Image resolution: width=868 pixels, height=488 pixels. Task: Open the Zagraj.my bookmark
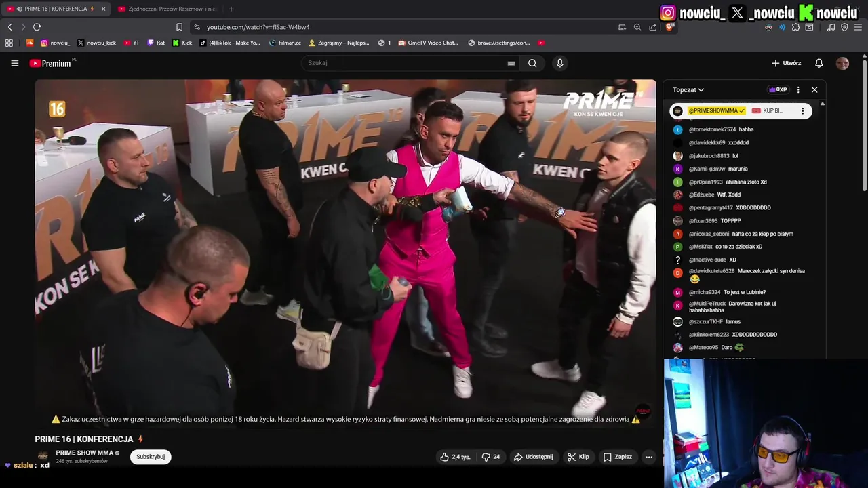coord(338,43)
